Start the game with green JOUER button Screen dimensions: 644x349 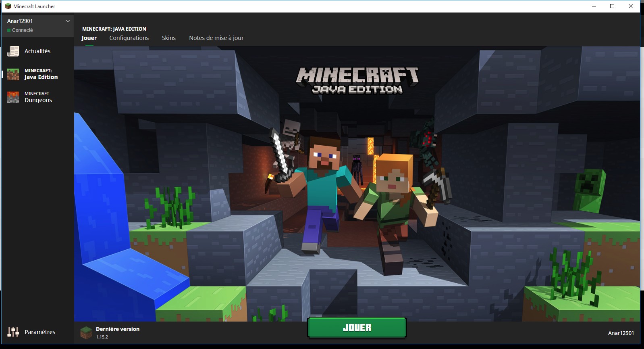pos(357,328)
